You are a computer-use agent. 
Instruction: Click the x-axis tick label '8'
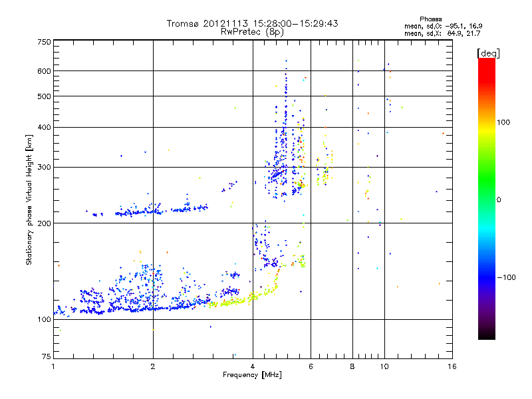352,366
